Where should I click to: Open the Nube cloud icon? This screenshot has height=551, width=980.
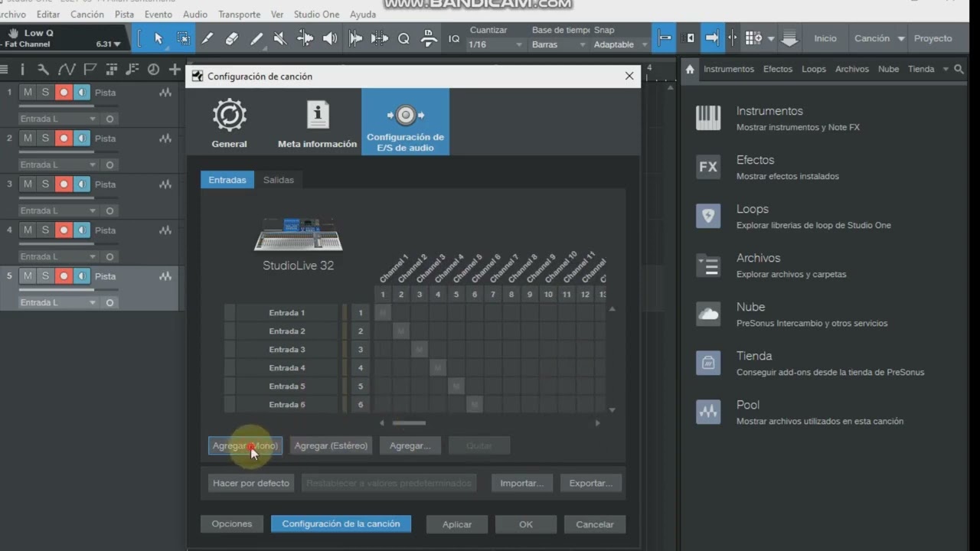[708, 314]
